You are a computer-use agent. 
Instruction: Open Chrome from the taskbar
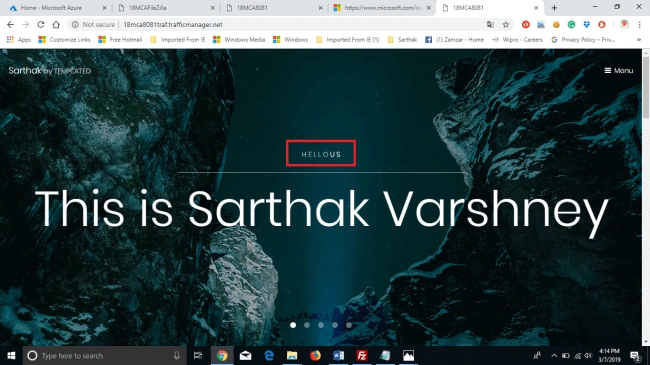pos(222,355)
